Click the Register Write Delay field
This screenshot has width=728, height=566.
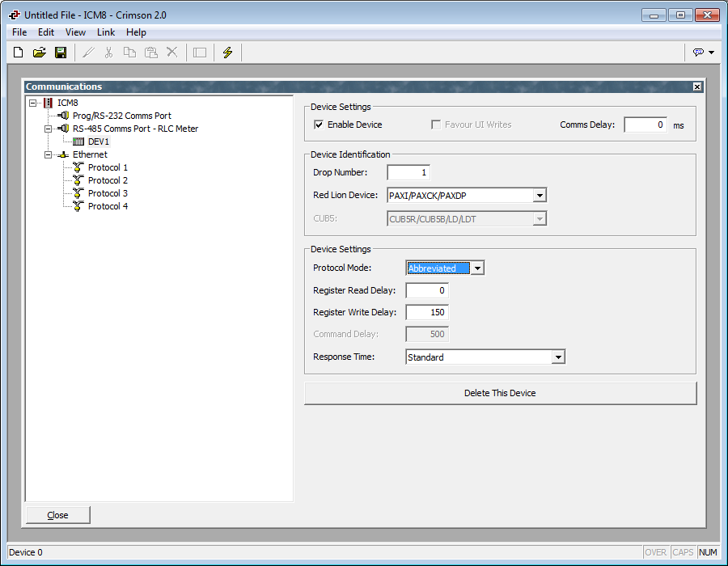click(427, 312)
